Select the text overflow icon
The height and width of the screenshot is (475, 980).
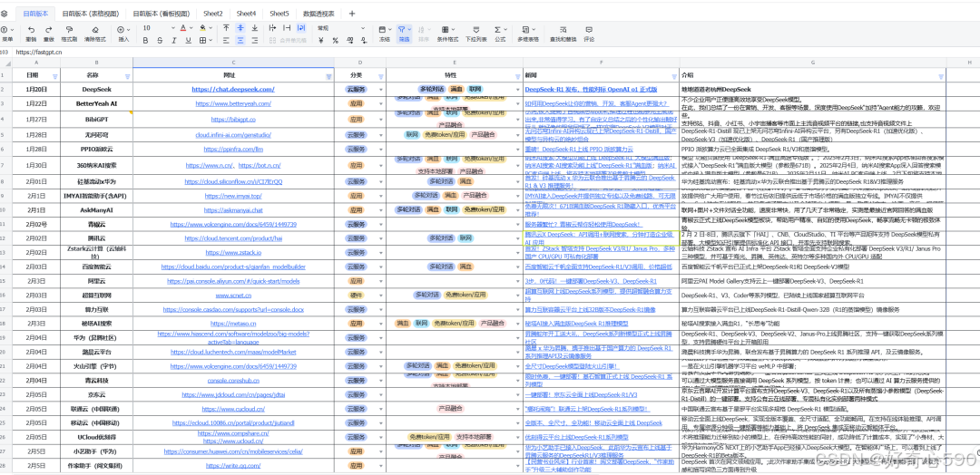pos(272,28)
